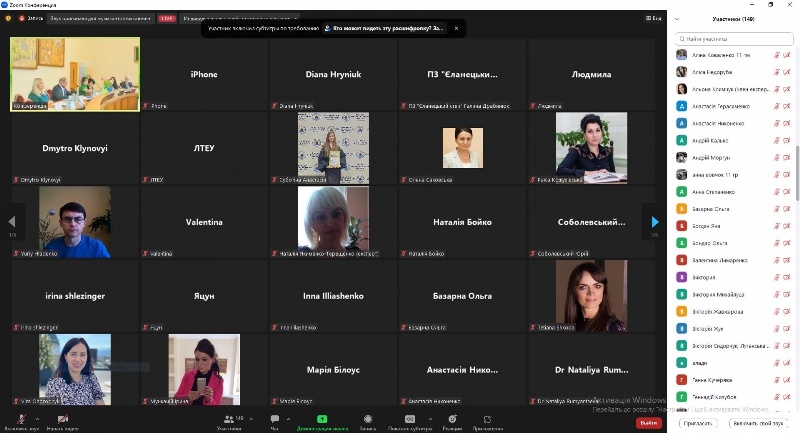This screenshot has height=433, width=800.
Task: Click the red LIVE badge
Action: pos(167,18)
